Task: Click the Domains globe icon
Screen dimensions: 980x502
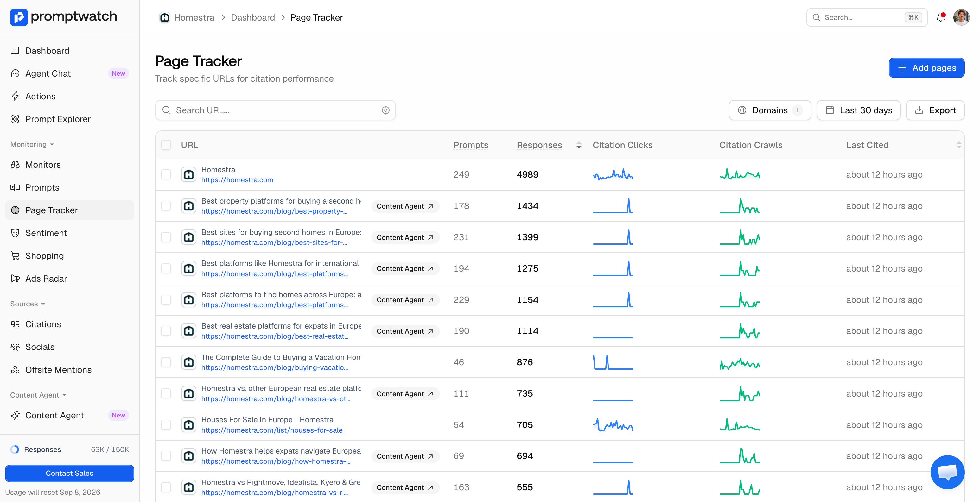Action: point(742,110)
